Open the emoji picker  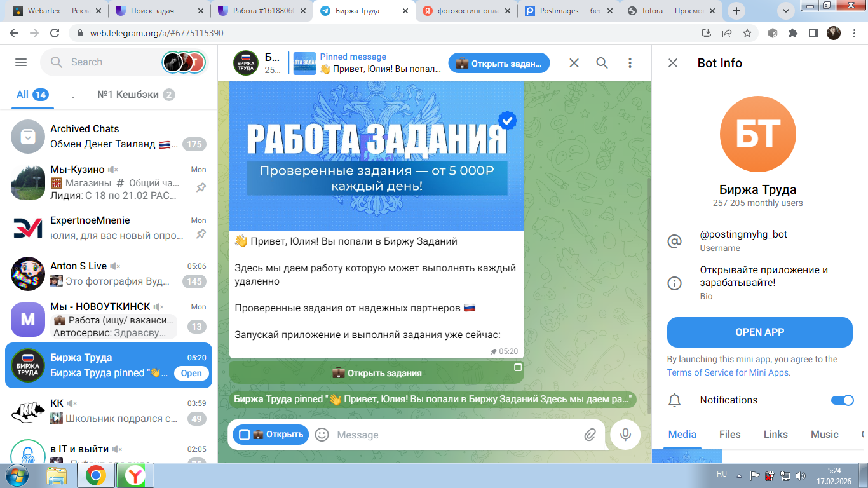click(322, 435)
